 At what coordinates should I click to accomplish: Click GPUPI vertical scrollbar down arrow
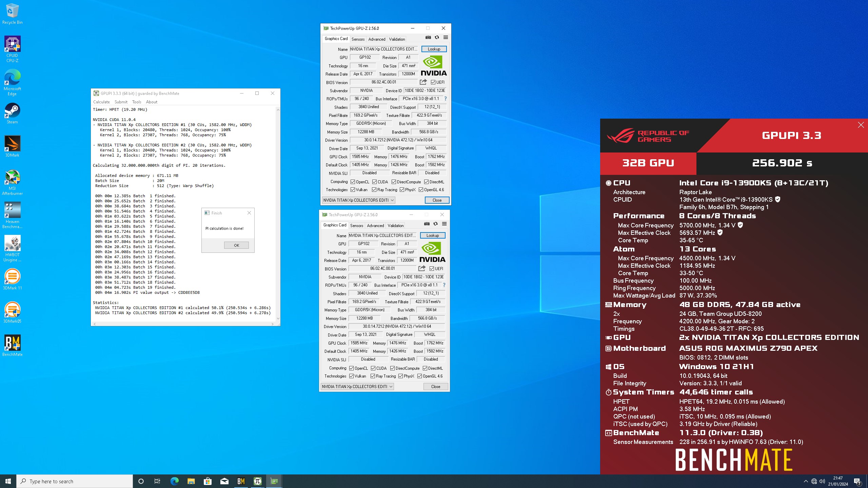pos(278,319)
